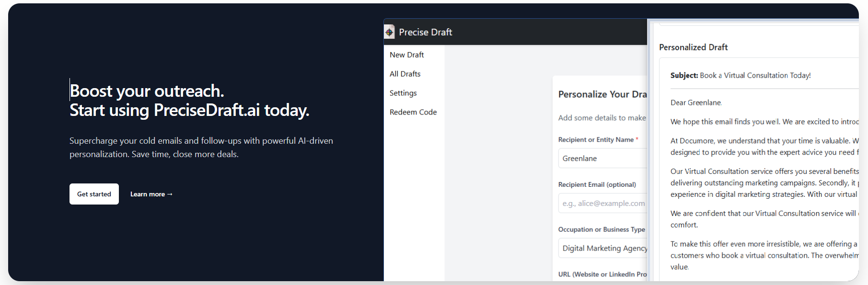Click the Recipient Email input field

pyautogui.click(x=603, y=204)
